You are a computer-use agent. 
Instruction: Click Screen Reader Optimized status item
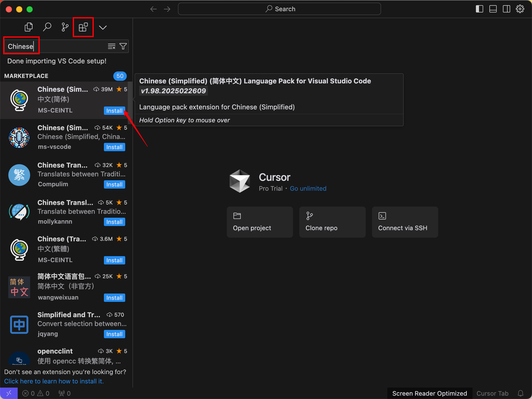pyautogui.click(x=429, y=393)
